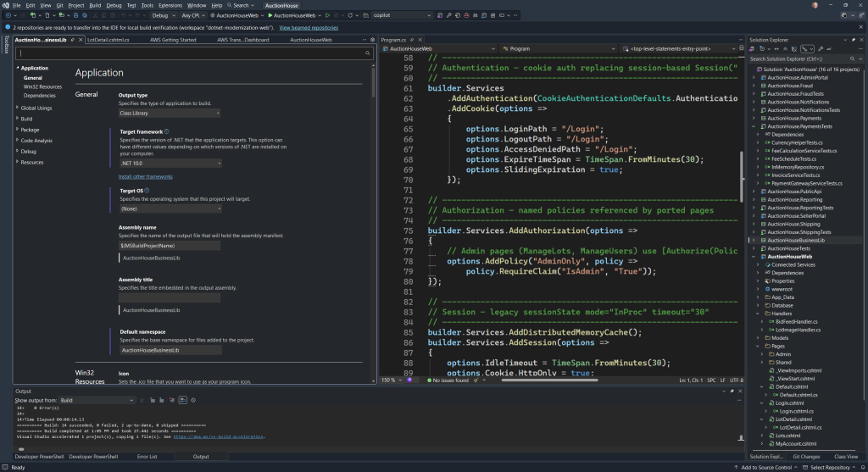The height and width of the screenshot is (472, 868).
Task: Collapse the AuctionHouse.PaymentsTests project node
Action: click(754, 126)
